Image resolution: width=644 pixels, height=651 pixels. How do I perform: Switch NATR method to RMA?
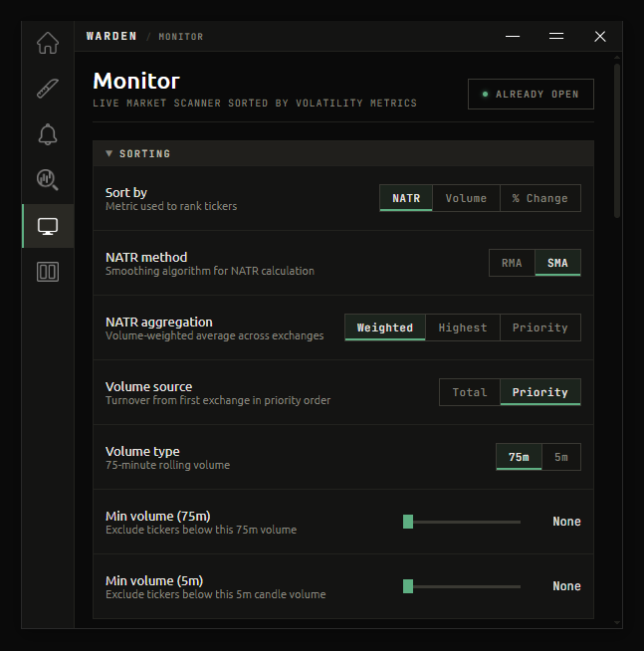coord(512,263)
